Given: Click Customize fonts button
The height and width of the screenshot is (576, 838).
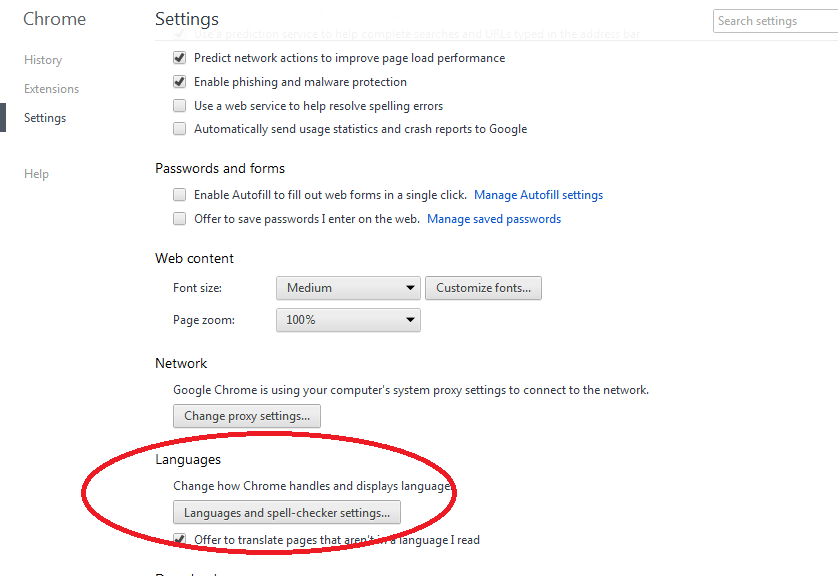Looking at the screenshot, I should (x=483, y=288).
